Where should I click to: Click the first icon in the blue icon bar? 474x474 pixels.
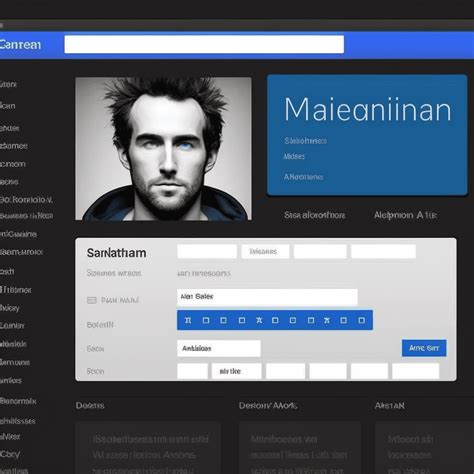(x=188, y=320)
